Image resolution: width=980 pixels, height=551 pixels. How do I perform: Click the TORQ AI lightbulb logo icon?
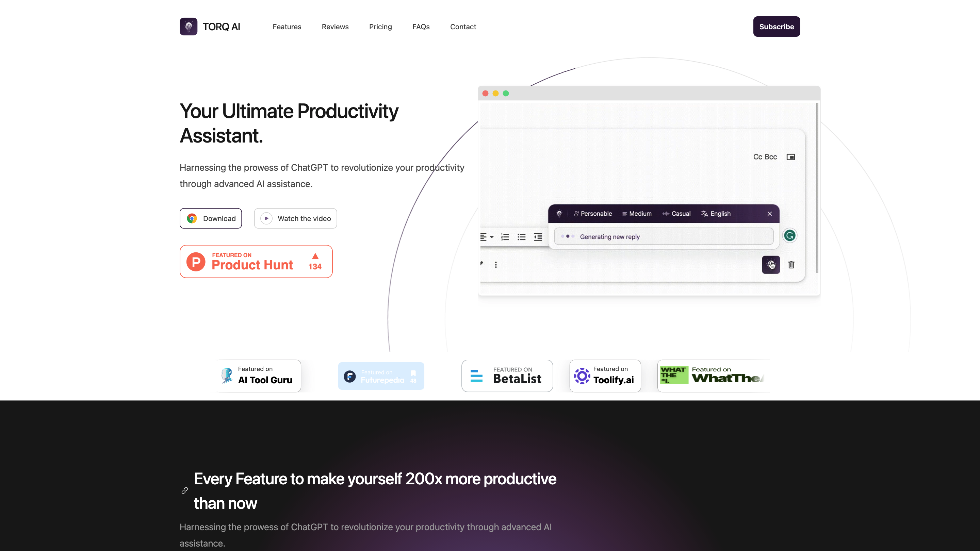point(188,27)
